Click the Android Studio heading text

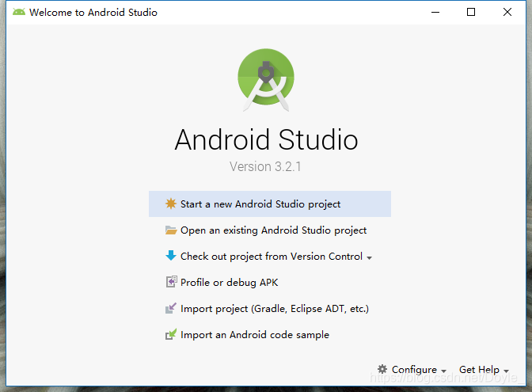point(266,139)
